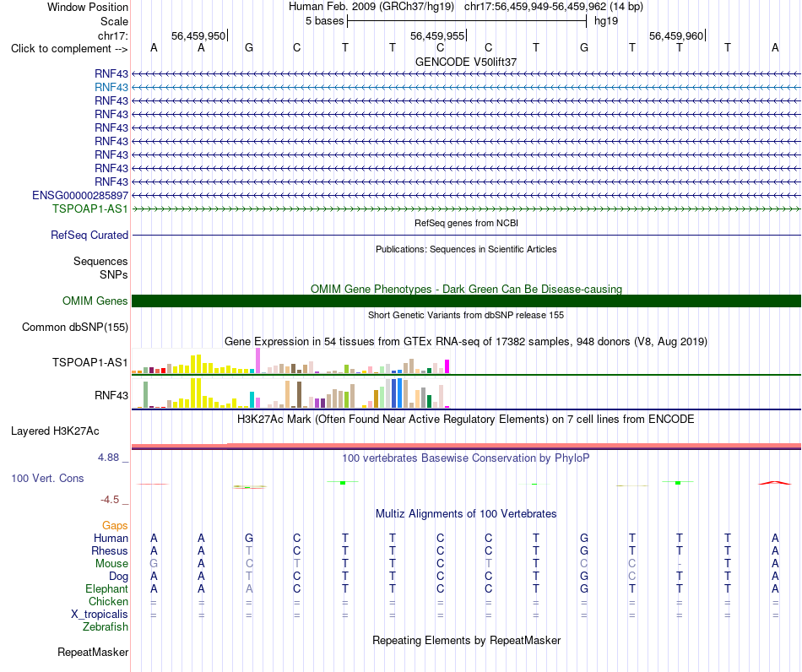Click the hg19 label beside the scale bar
802x672 pixels.
(606, 21)
